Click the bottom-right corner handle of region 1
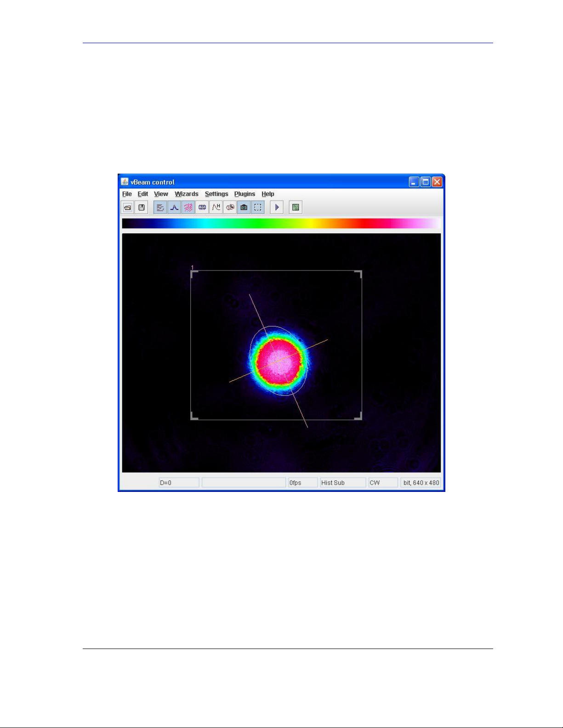The image size is (563, 728). (358, 416)
